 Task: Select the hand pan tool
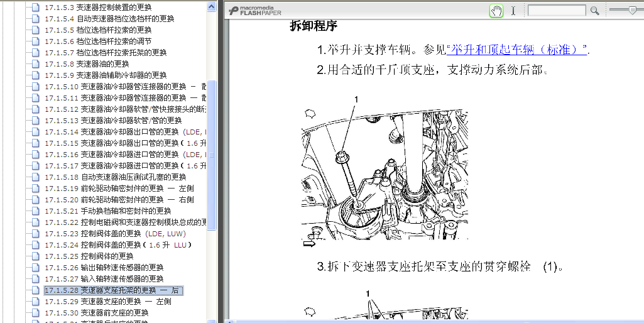point(496,11)
